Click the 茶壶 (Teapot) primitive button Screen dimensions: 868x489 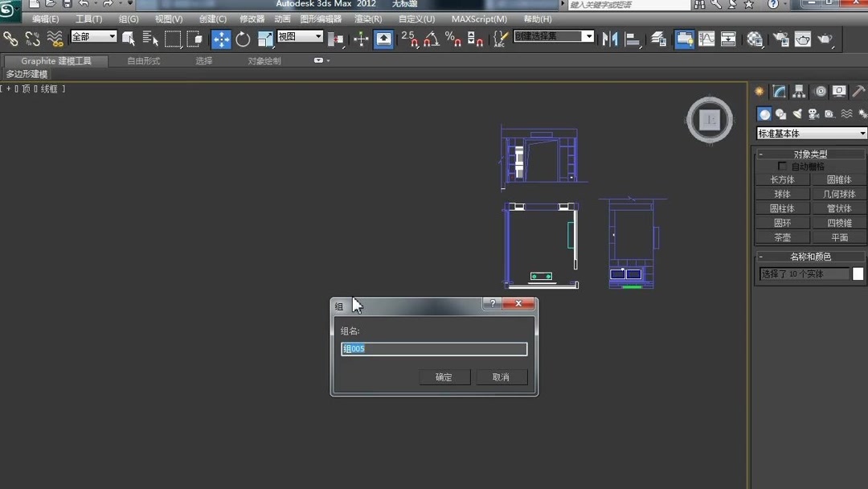(x=781, y=236)
